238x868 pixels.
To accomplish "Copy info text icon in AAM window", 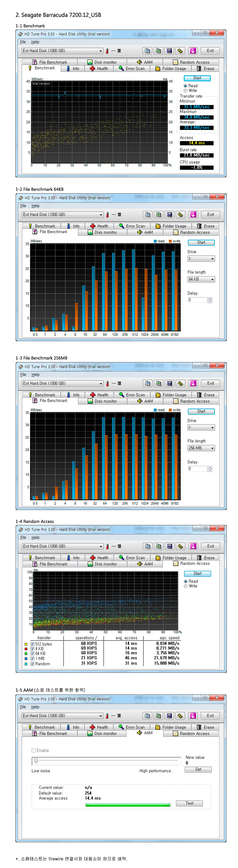I will pos(147,716).
